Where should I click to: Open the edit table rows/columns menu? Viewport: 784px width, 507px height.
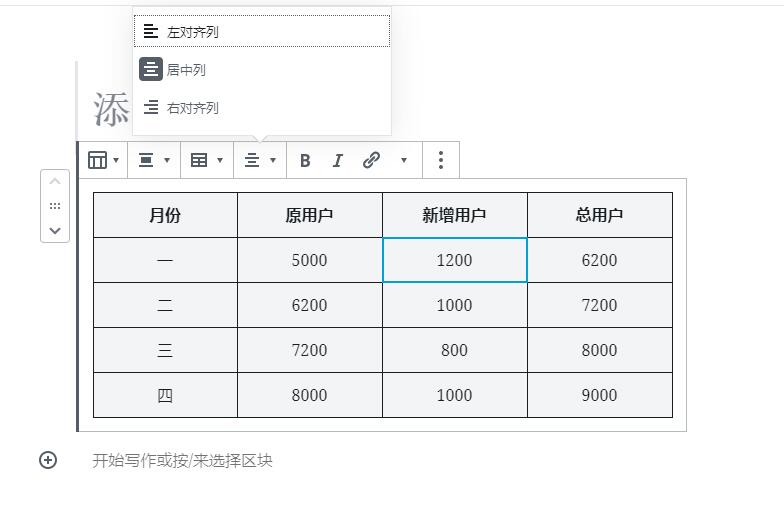pyautogui.click(x=206, y=160)
